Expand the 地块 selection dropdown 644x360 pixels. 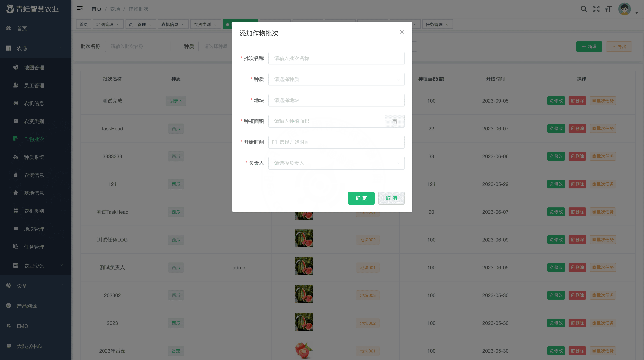click(x=336, y=100)
